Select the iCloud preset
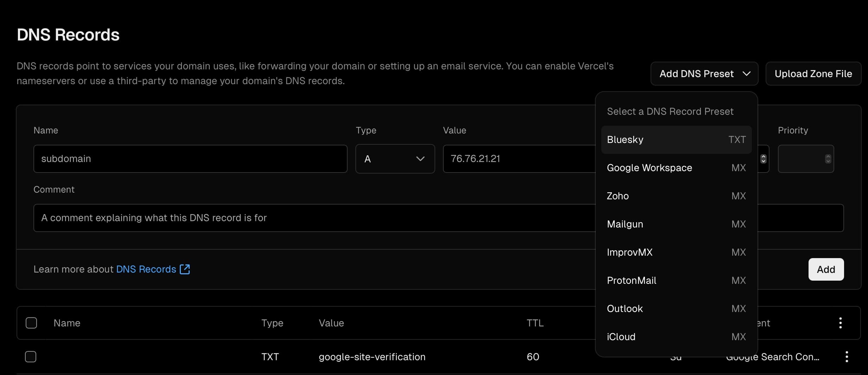The image size is (868, 375). pos(676,337)
